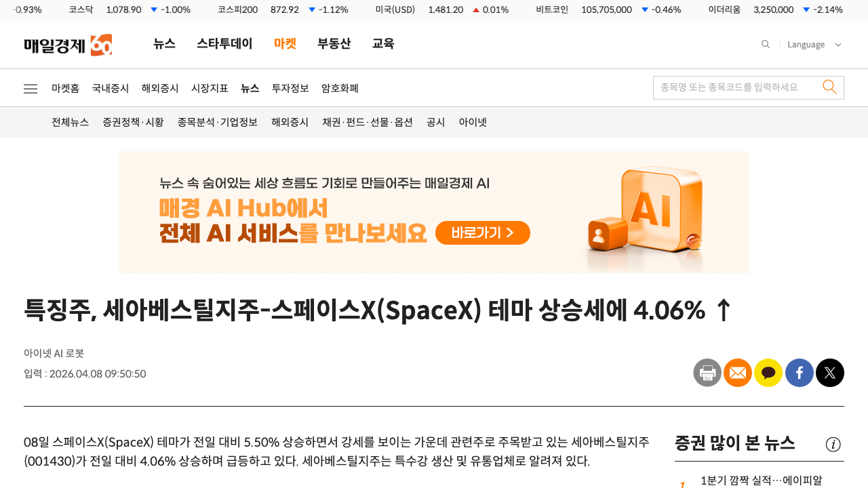Click the 바로가기 button on the AI banner

(483, 232)
